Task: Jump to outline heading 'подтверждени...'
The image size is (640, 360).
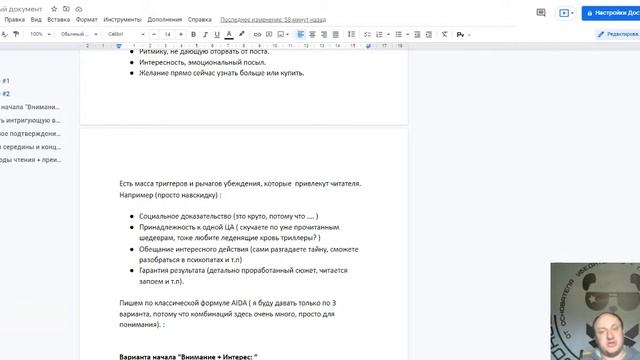Action: point(30,133)
